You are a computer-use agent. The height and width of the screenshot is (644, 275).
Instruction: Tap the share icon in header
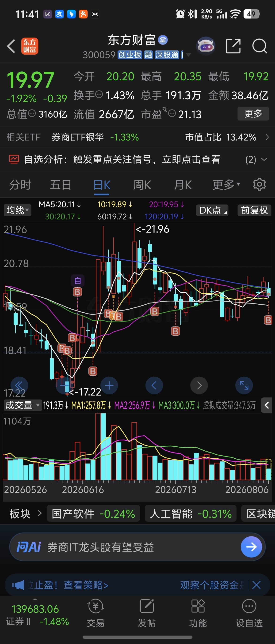tap(233, 46)
